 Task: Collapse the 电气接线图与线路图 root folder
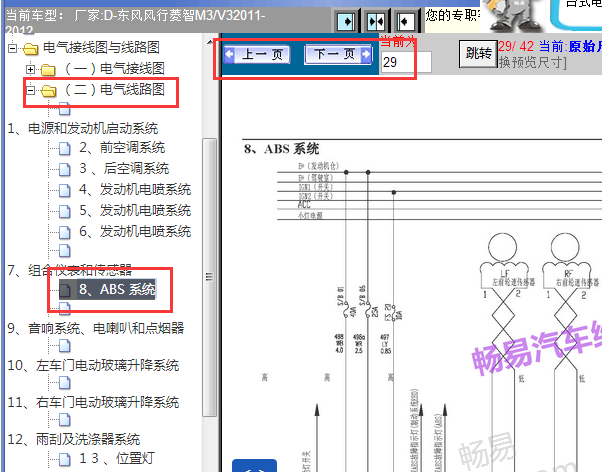pos(13,48)
